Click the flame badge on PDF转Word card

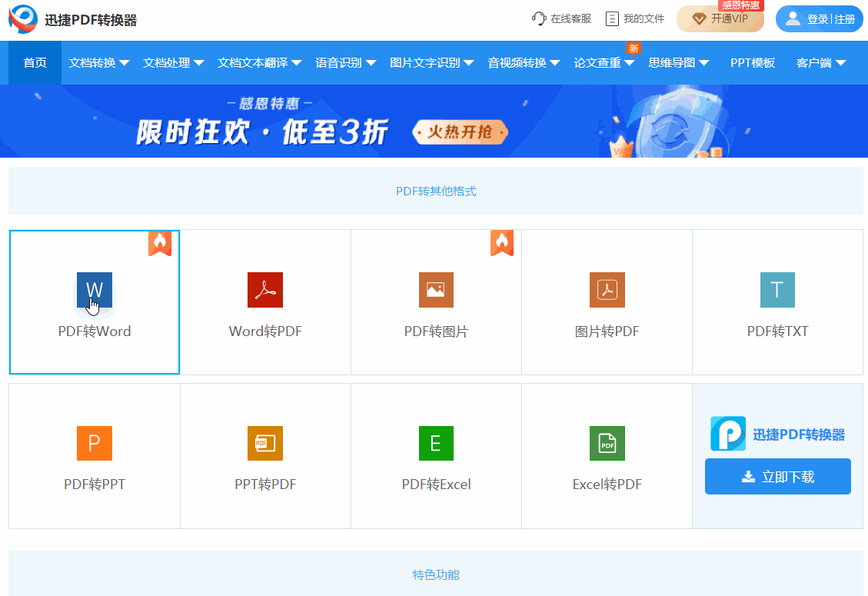click(x=160, y=243)
